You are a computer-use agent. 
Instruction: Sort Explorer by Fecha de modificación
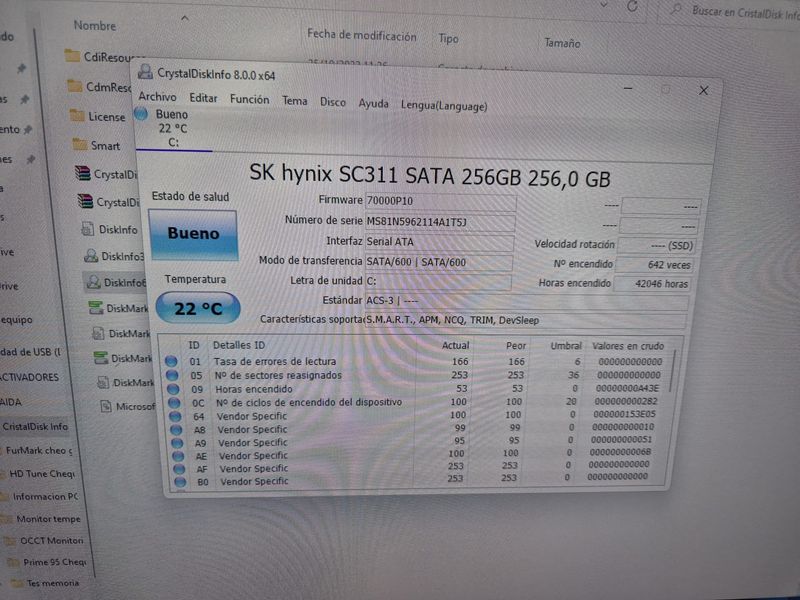(x=362, y=35)
